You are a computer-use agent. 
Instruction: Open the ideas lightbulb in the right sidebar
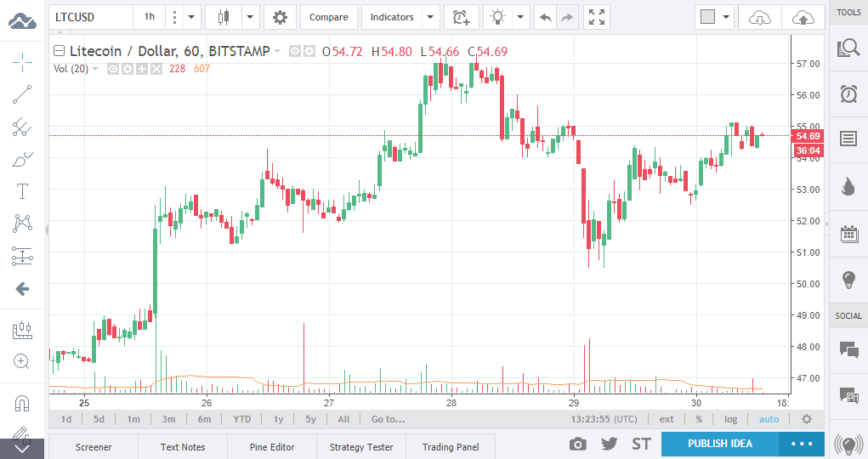pos(848,280)
